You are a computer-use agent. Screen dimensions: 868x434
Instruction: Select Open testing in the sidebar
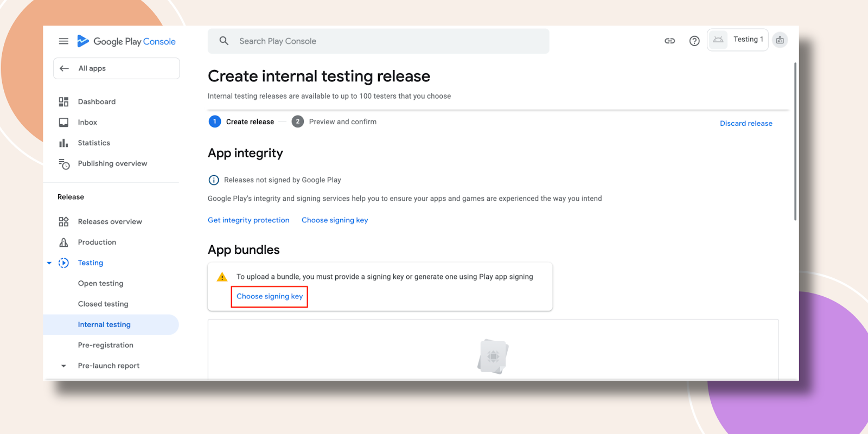click(100, 283)
